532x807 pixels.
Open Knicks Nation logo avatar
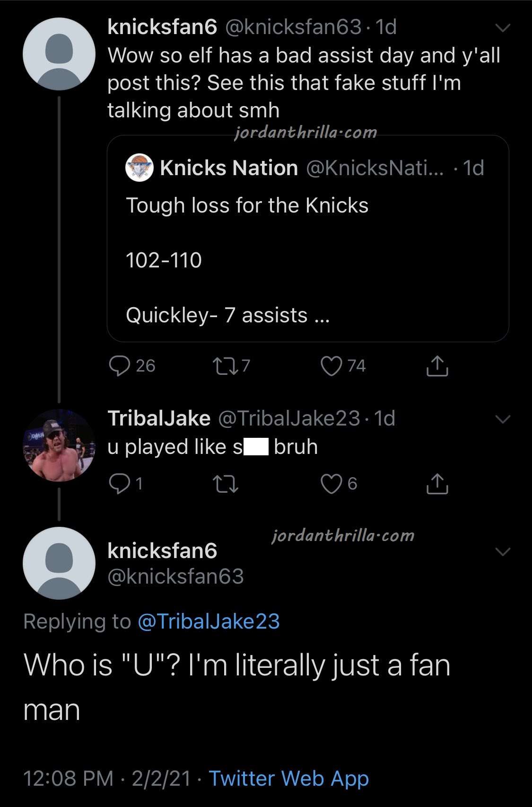pos(139,168)
